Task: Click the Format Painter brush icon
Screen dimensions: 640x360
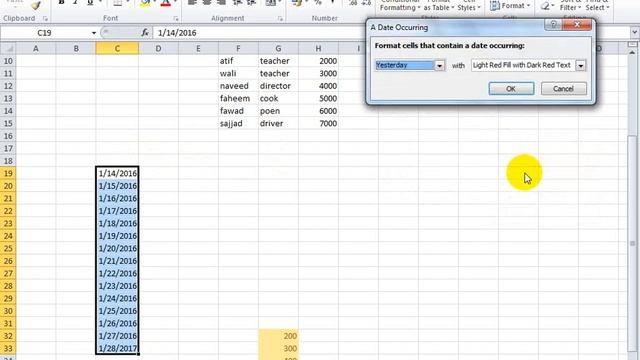Action: click(36, 4)
